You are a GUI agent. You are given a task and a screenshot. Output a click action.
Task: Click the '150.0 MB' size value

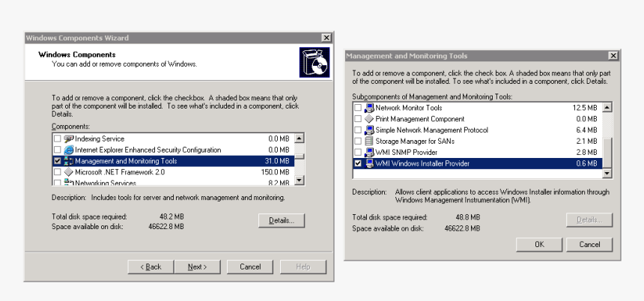coord(275,172)
